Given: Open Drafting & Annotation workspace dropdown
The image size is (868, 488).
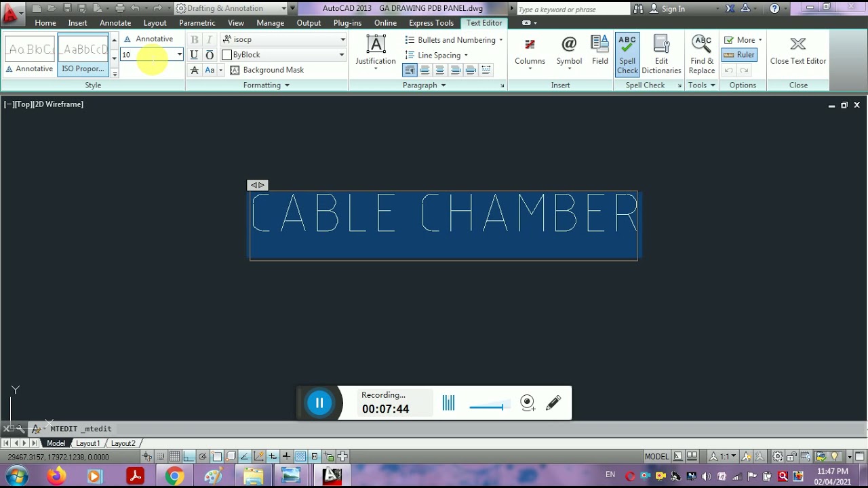Looking at the screenshot, I should click(231, 8).
